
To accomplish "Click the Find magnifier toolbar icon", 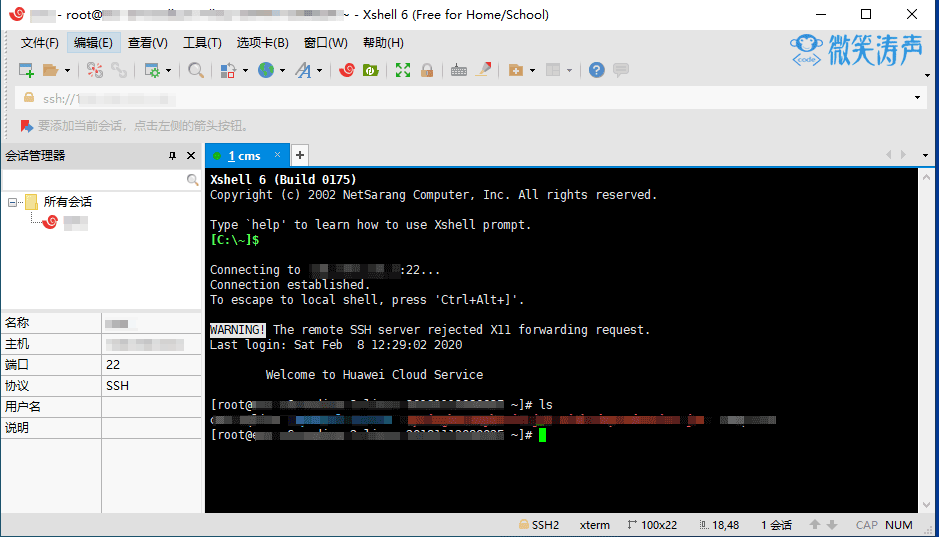I will (x=195, y=70).
